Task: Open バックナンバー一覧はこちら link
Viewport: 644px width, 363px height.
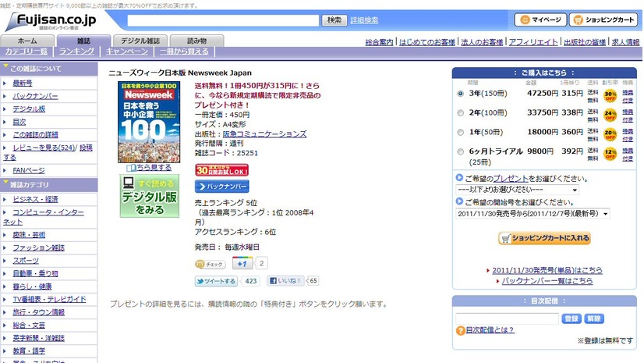Action: click(x=547, y=281)
